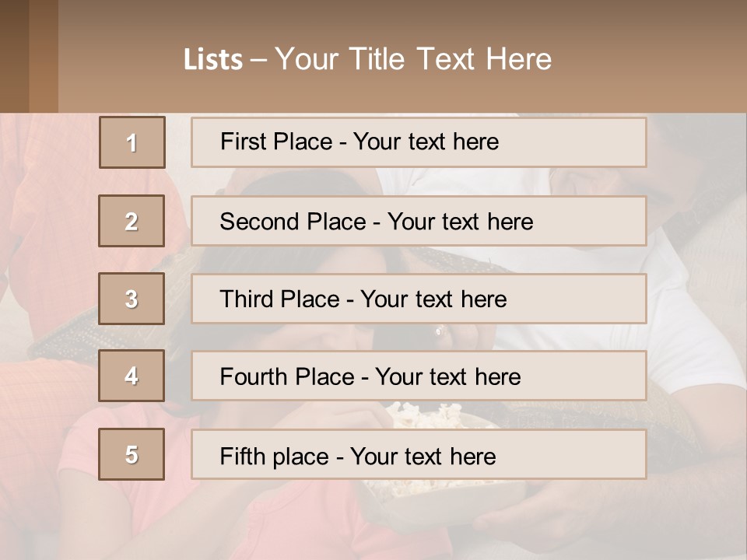Viewport: 747px width, 560px height.
Task: Select the number 2 box
Action: tap(132, 221)
